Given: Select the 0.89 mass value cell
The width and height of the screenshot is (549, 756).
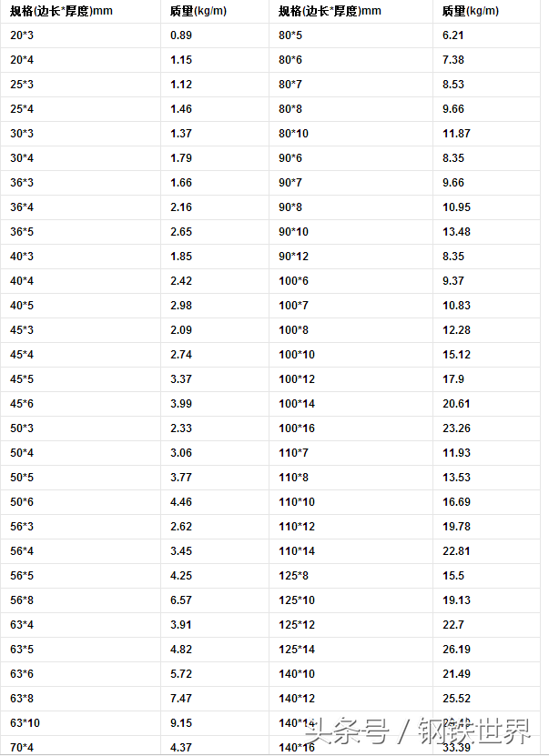Looking at the screenshot, I should tap(180, 35).
